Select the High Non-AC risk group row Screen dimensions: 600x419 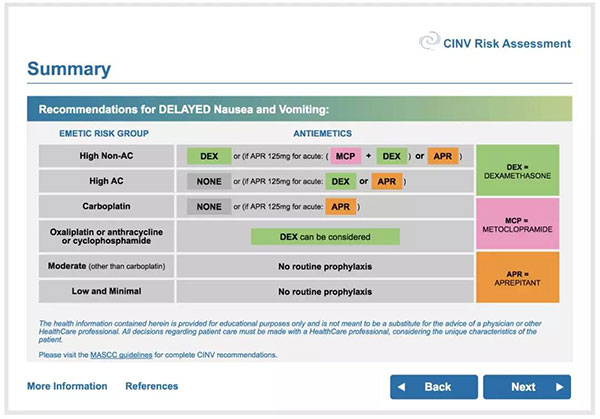click(x=256, y=156)
